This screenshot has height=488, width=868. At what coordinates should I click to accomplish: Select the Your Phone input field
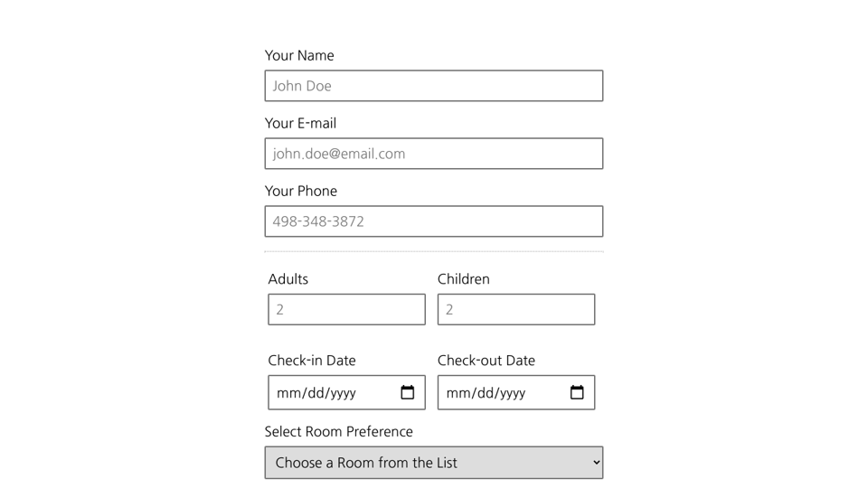tap(433, 221)
